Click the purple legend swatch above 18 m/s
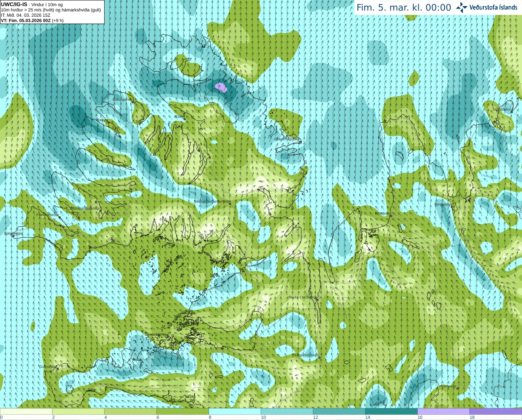The height and width of the screenshot is (420, 522). pyautogui.click(x=496, y=411)
